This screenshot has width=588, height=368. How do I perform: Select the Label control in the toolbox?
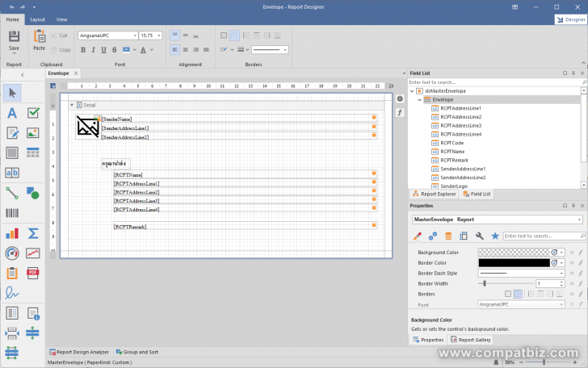click(12, 113)
